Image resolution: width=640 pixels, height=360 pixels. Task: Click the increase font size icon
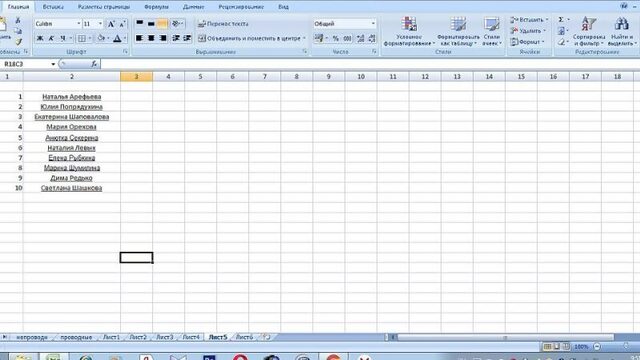[x=111, y=24]
